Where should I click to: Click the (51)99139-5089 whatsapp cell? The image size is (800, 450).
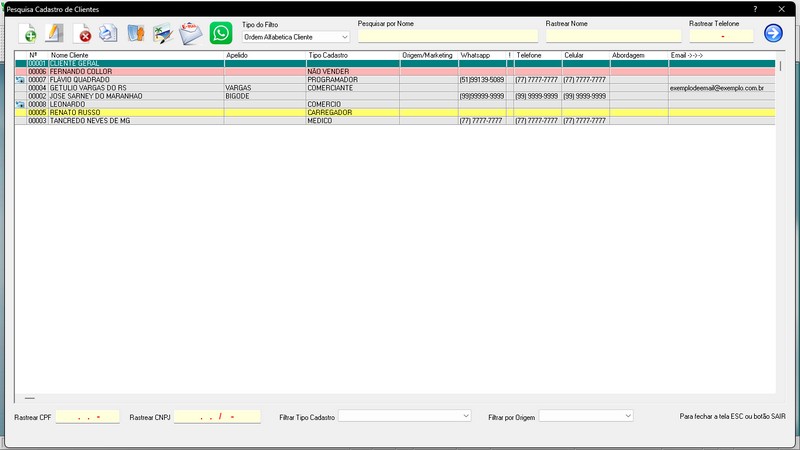[x=482, y=80]
